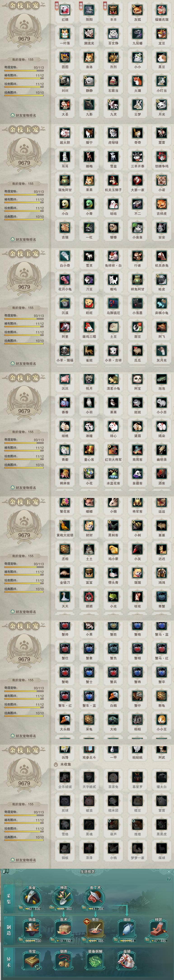The height and width of the screenshot is (980, 174).
Task: Click the help question mark in 生活技艺 panel
Action: [169, 879]
